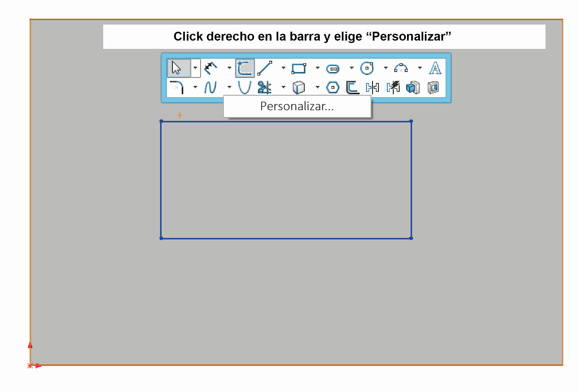This screenshot has width=579, height=392.
Task: Select the Offset Entities tool
Action: point(353,87)
